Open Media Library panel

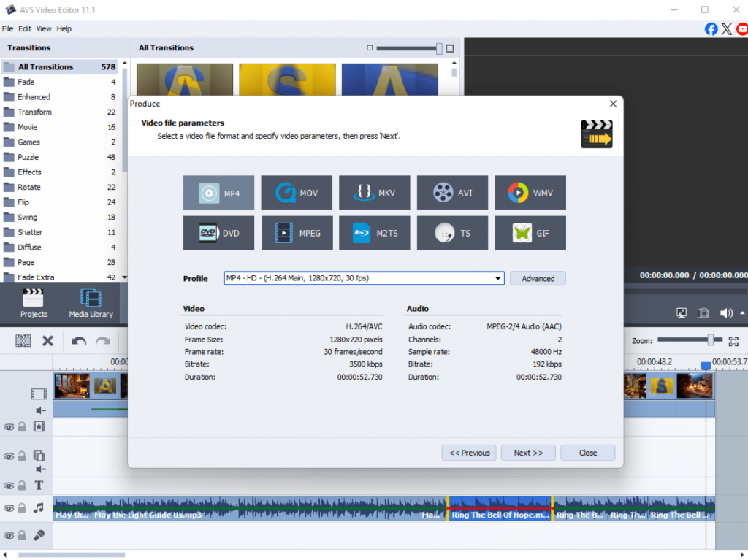tap(91, 303)
